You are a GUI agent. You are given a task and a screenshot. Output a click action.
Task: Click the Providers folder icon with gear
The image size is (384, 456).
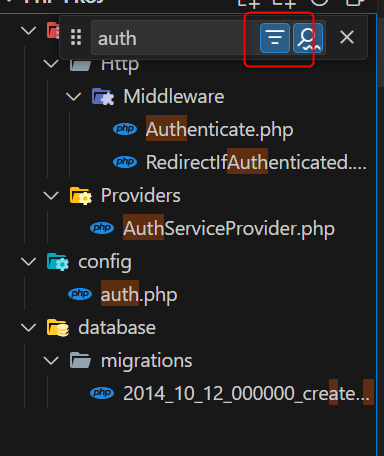tap(81, 195)
